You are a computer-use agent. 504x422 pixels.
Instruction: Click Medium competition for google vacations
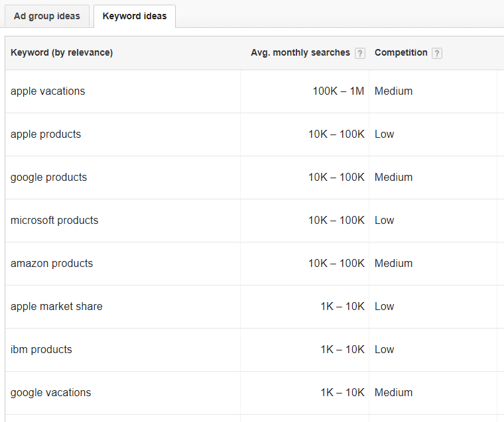click(x=393, y=392)
